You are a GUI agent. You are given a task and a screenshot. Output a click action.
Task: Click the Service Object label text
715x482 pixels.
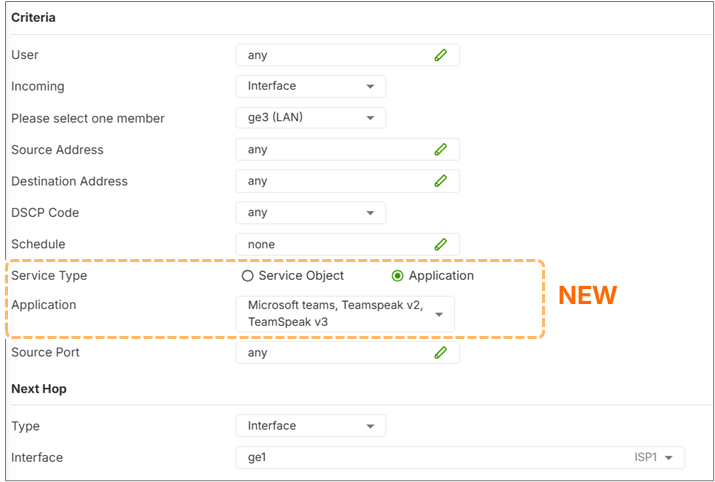301,276
